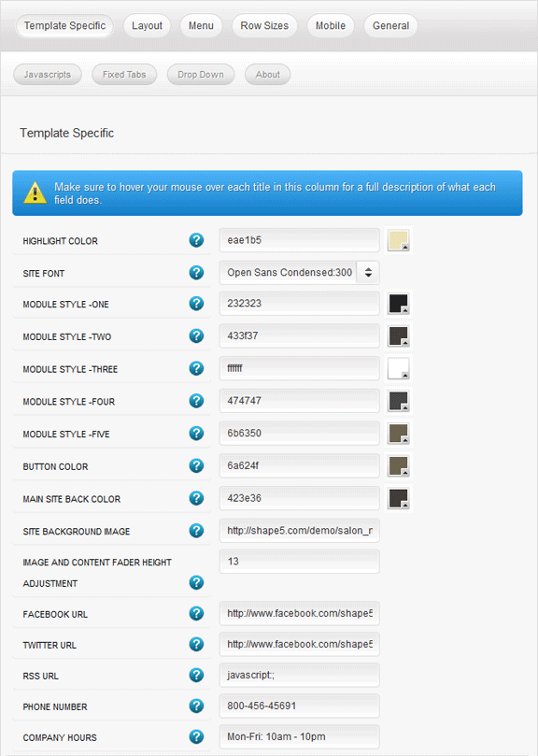Click the Twitter URL text field
The image size is (538, 756).
coord(300,644)
